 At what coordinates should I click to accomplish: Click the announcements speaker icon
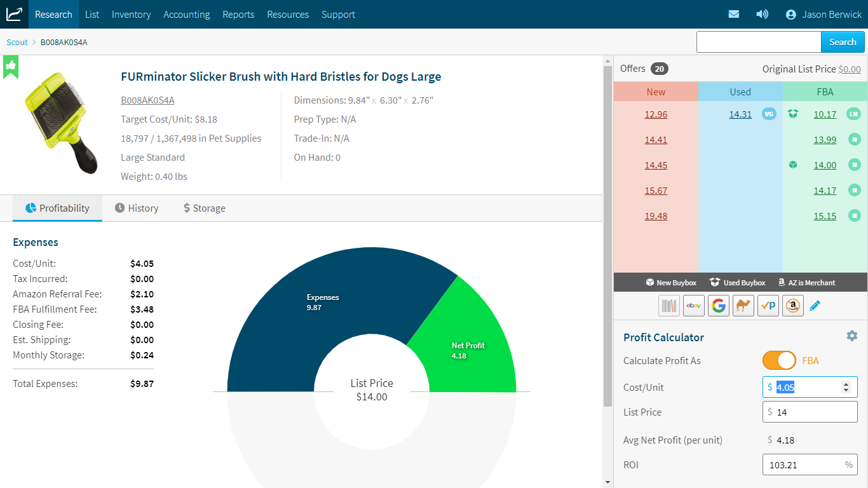[762, 14]
